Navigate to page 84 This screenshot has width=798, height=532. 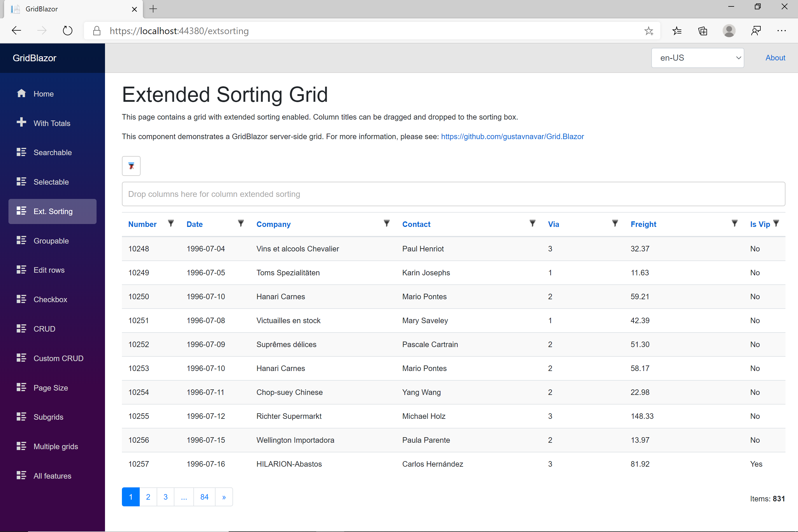tap(204, 497)
